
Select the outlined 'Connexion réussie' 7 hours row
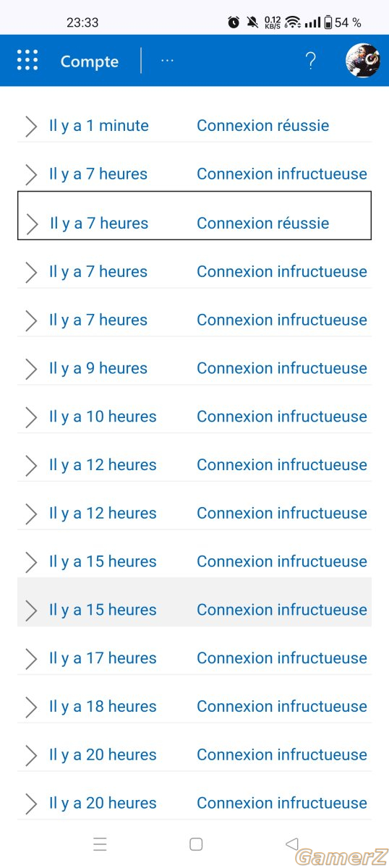click(x=194, y=216)
